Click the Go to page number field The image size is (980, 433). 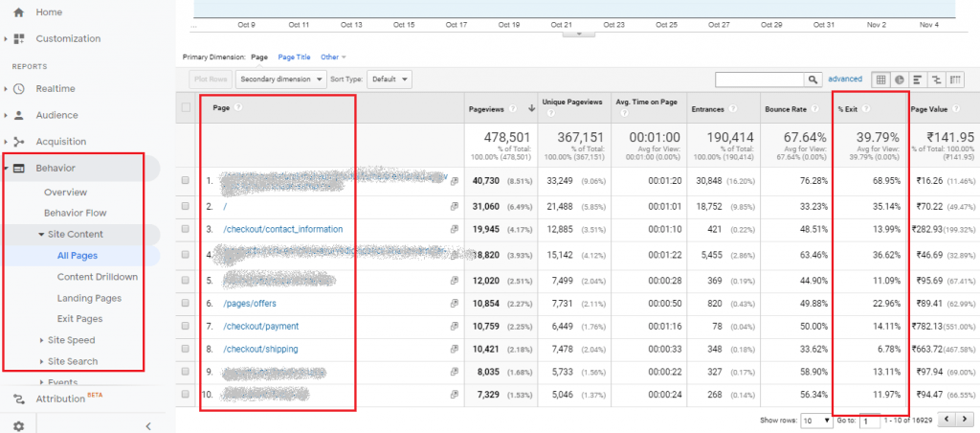[x=870, y=421]
